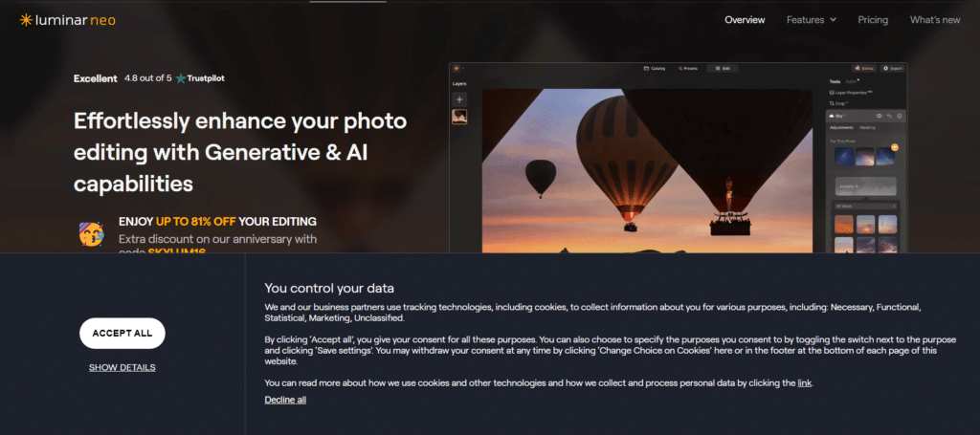
Task: Switch to the Catalog tab in the preview
Action: [655, 68]
